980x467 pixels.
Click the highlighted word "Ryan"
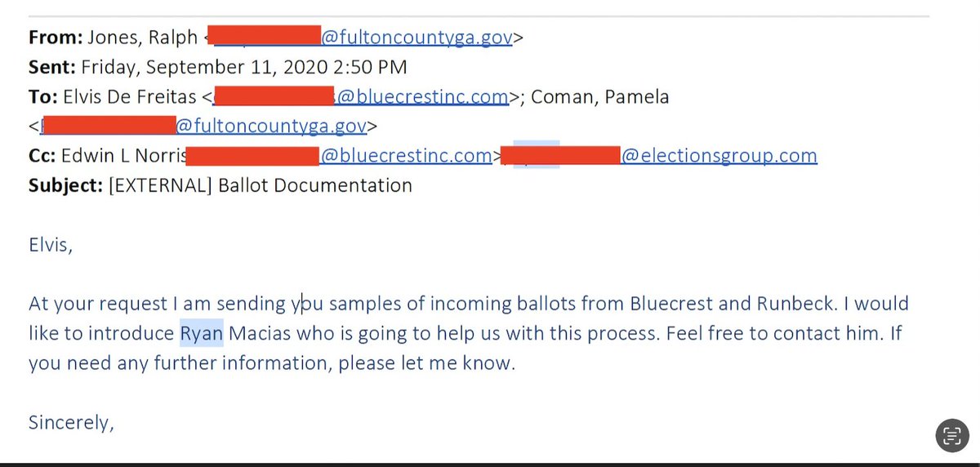click(x=201, y=334)
